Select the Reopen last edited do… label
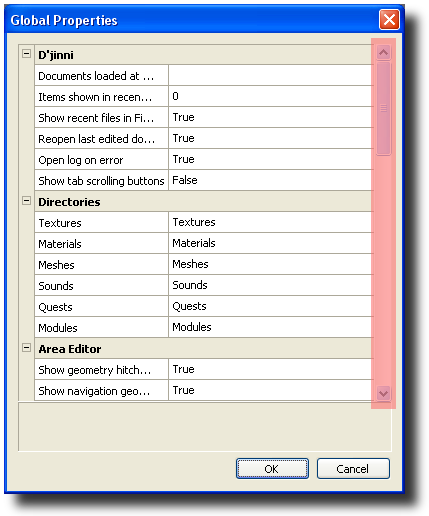 (x=101, y=138)
